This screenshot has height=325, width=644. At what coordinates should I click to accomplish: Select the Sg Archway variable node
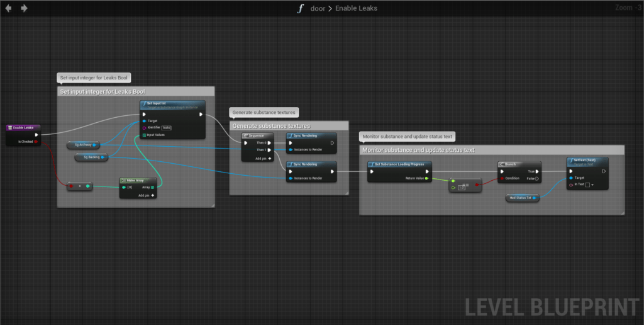coord(84,145)
